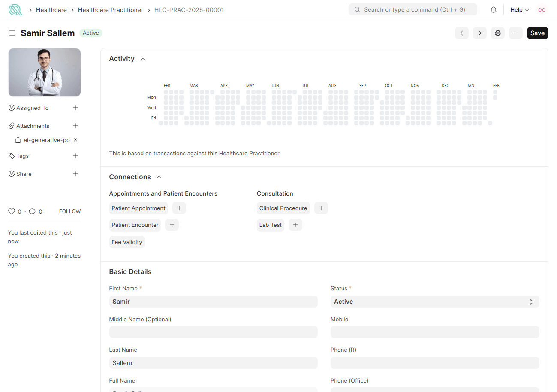Create new Patient Encounter with plus
This screenshot has height=392, width=557.
172,225
